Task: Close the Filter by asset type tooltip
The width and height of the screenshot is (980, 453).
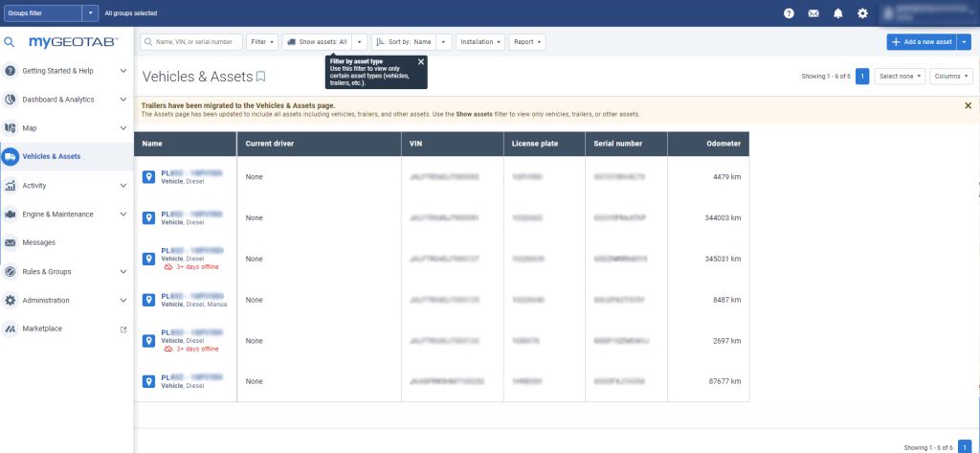Action: click(x=421, y=61)
